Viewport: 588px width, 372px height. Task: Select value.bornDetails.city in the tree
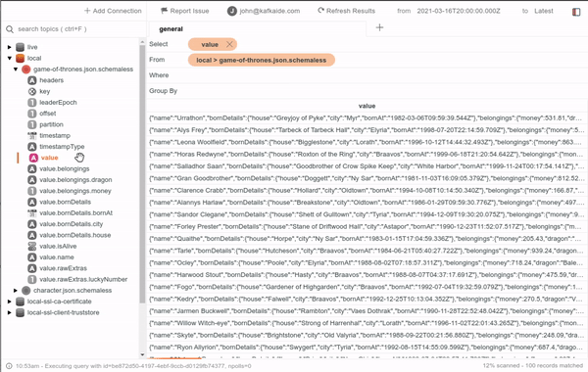coord(72,224)
